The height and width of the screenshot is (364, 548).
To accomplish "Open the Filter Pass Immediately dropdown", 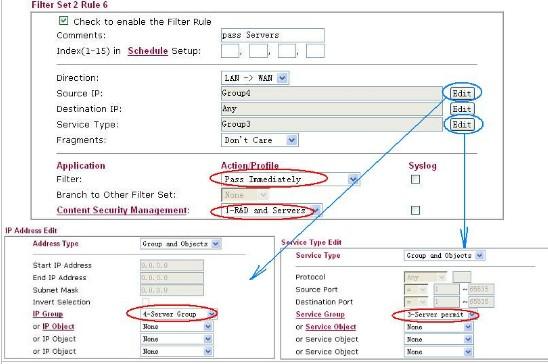I will point(290,179).
